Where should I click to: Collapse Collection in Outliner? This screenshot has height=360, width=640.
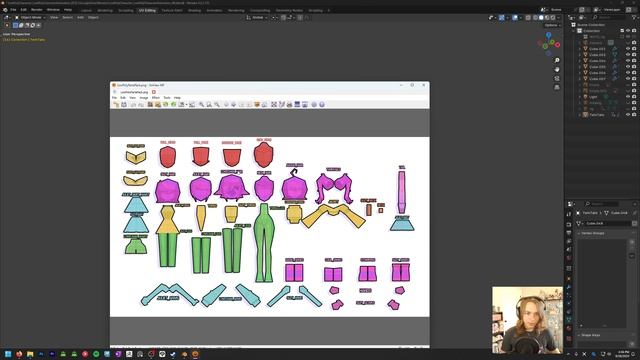(574, 31)
